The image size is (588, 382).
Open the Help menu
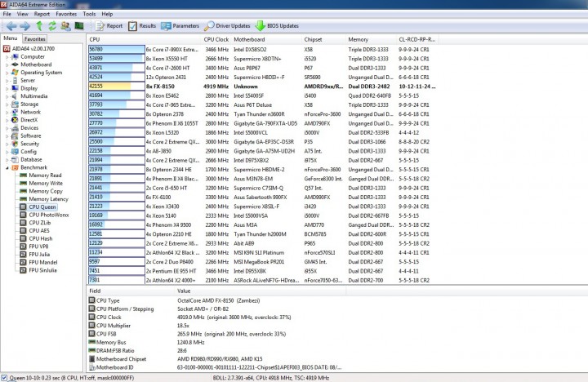[x=107, y=14]
